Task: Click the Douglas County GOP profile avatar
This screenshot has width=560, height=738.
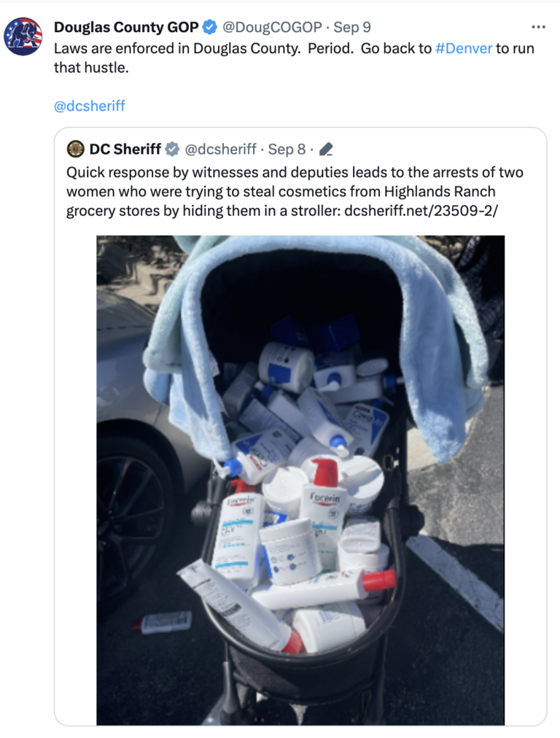Action: [x=23, y=36]
